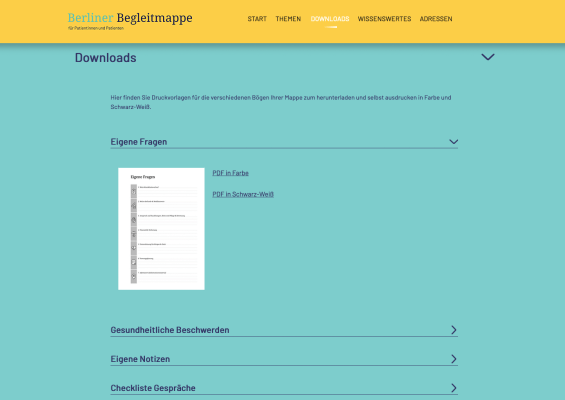Open the Berliner Begleitmappe home logo
Screen dimensions: 565x400
(130, 20)
